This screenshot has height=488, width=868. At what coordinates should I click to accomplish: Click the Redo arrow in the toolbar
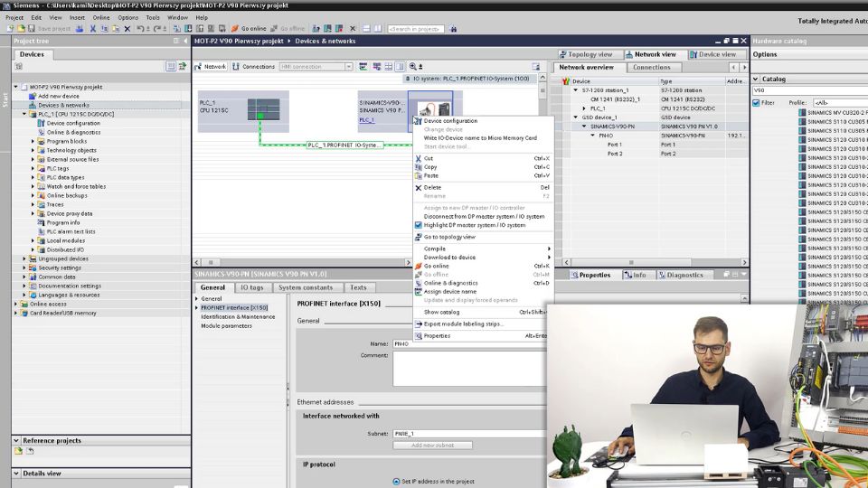click(x=157, y=28)
